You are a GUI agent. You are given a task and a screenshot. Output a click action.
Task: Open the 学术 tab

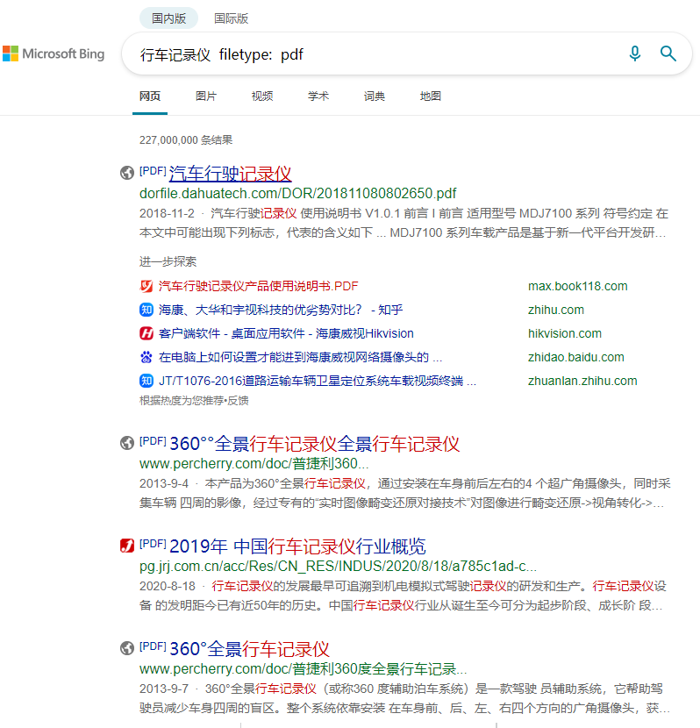(x=318, y=96)
